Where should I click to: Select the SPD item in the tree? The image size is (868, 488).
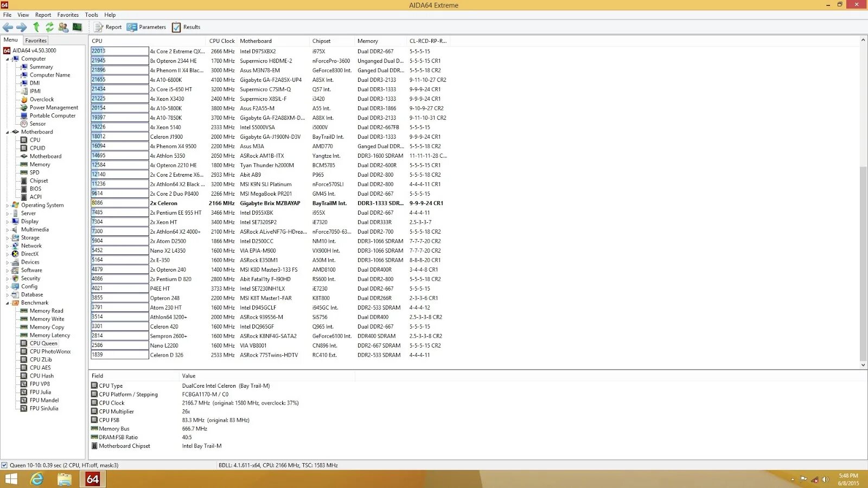[34, 172]
